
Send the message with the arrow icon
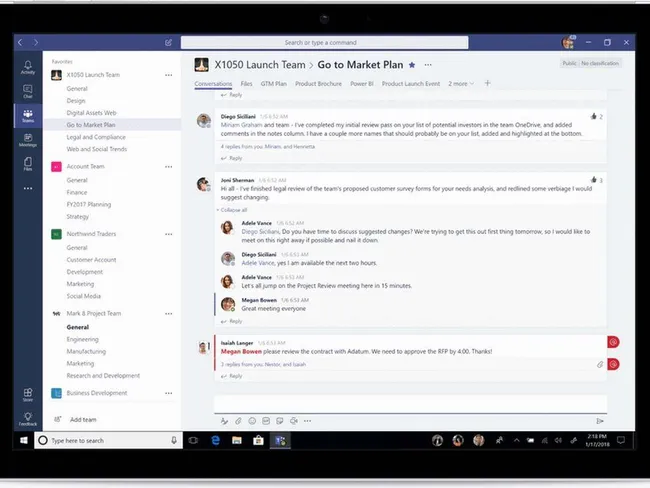600,421
